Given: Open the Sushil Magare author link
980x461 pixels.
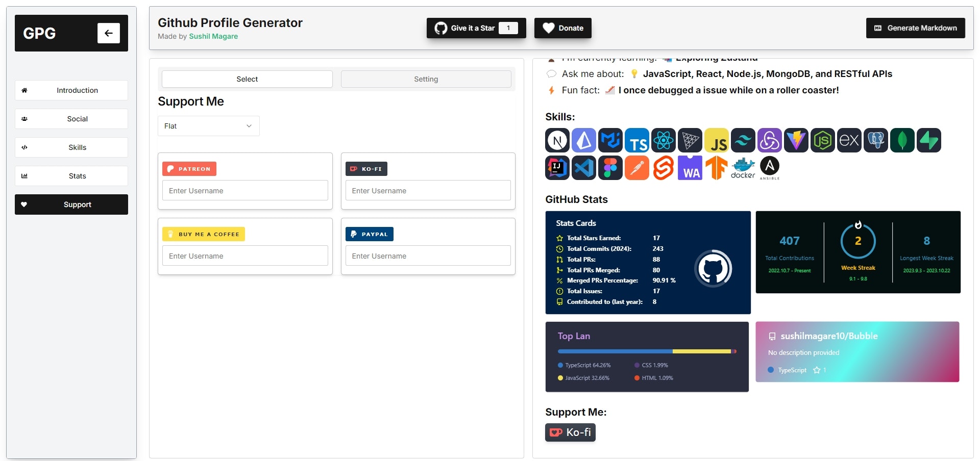Looking at the screenshot, I should click(213, 36).
